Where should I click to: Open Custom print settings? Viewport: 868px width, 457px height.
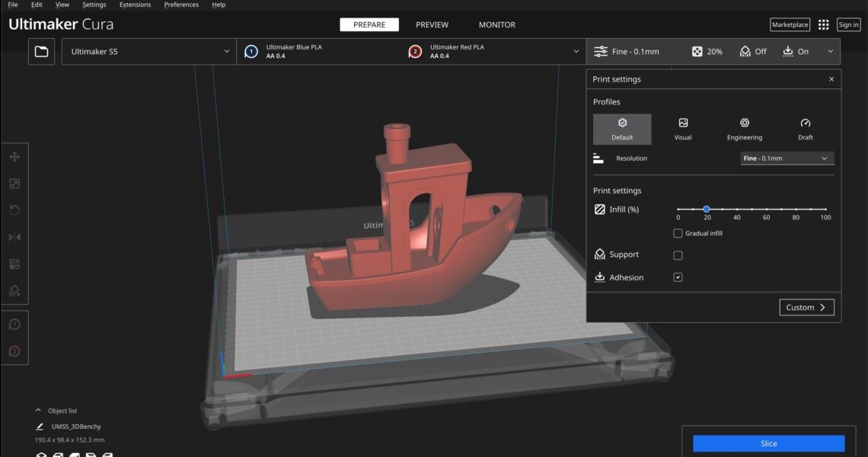pyautogui.click(x=806, y=308)
